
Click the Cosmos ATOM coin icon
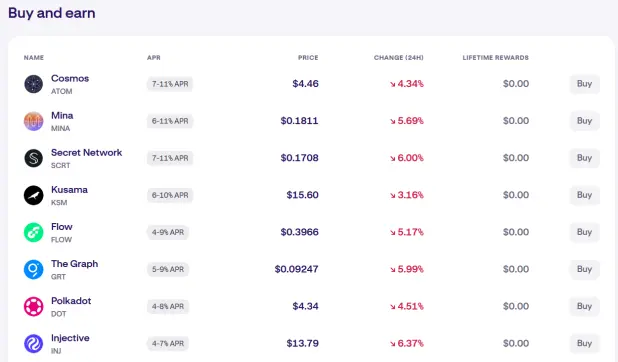click(34, 84)
